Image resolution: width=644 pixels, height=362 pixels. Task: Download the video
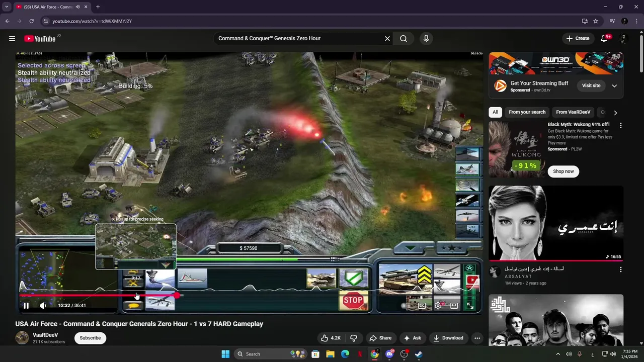[x=448, y=338]
